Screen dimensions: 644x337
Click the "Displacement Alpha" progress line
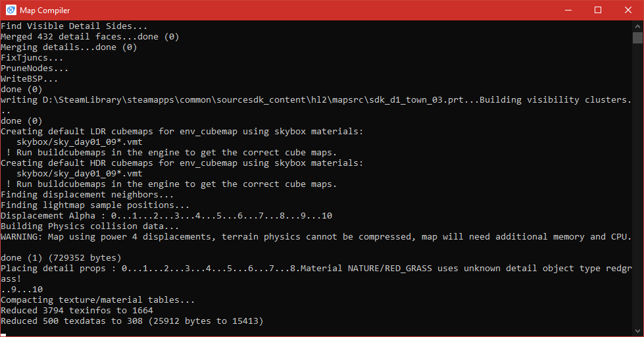pyautogui.click(x=166, y=215)
